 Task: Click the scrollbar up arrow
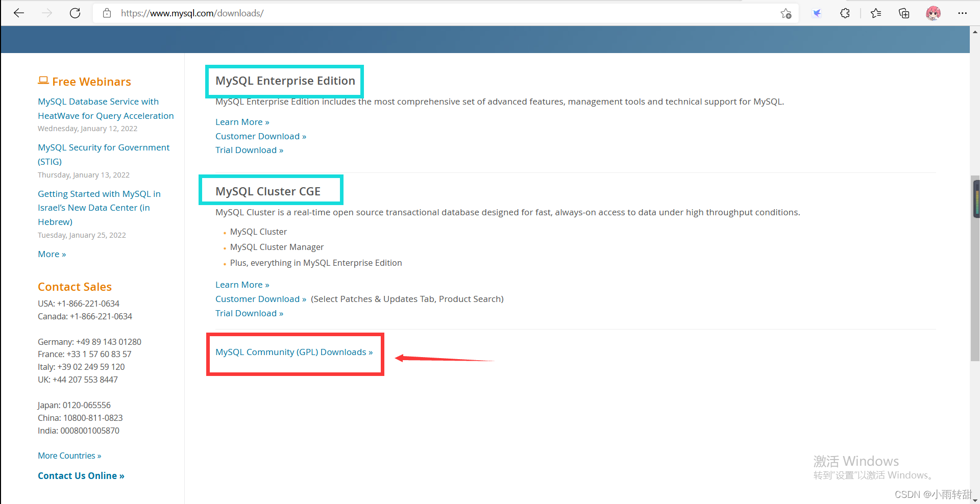975,32
